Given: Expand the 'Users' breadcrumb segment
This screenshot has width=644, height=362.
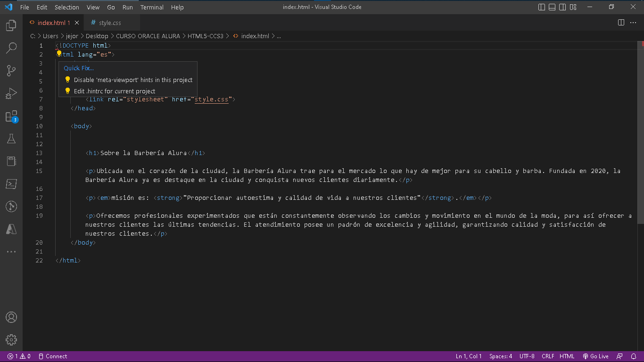Looking at the screenshot, I should 50,36.
